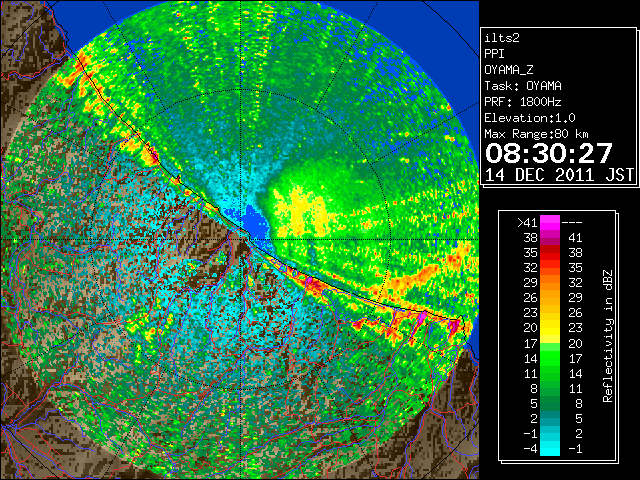This screenshot has height=480, width=640.
Task: Click the yellow 20 dBZ legend swatch
Action: pyautogui.click(x=550, y=328)
